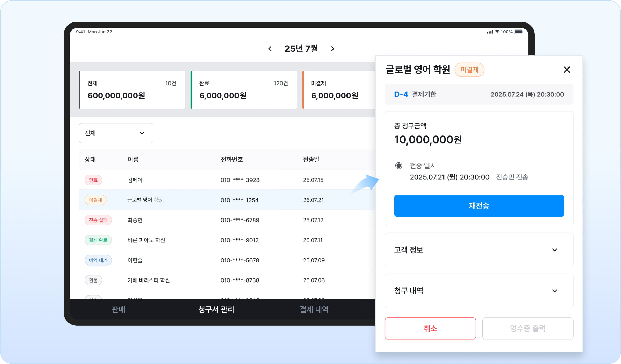621x364 pixels.
Task: Click the D-4 결제기한 label
Action: click(415, 94)
